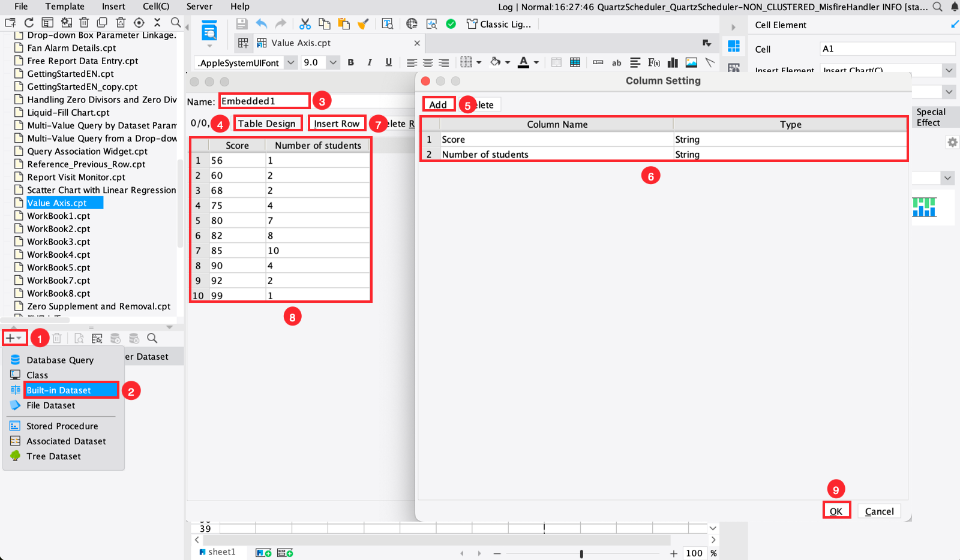Click the font color A swatch
Screen dimensions: 960x560
(523, 62)
